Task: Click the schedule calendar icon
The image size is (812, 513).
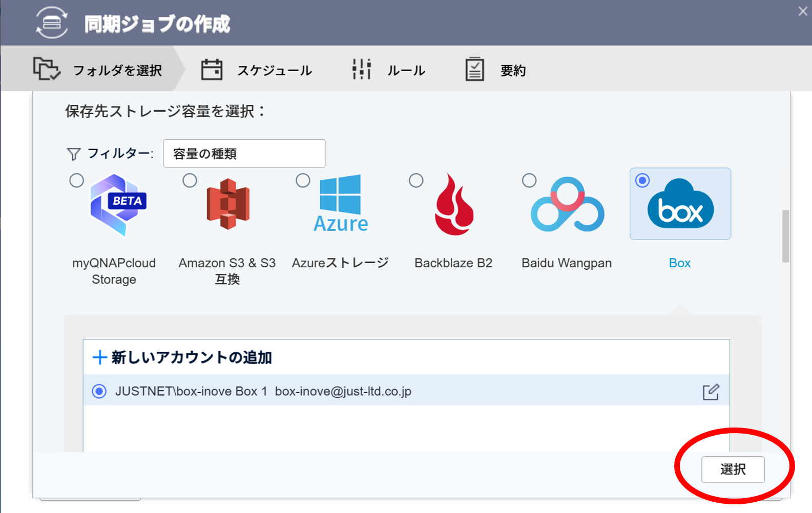Action: (212, 70)
